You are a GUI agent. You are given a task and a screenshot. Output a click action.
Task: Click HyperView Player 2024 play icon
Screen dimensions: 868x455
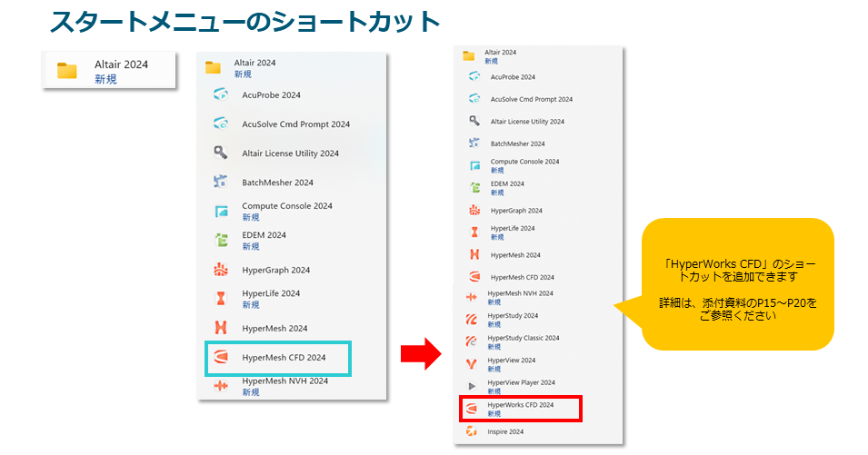click(x=473, y=386)
